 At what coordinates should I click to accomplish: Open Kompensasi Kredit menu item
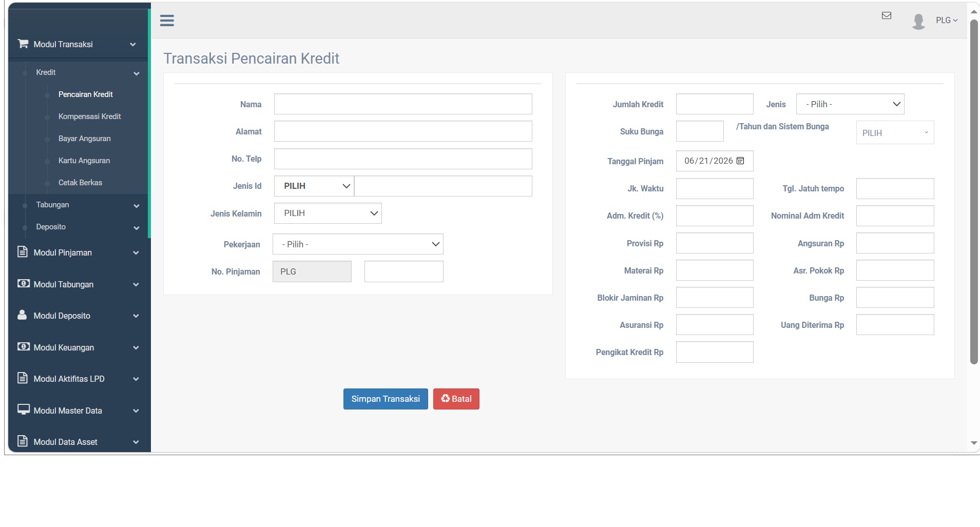89,116
